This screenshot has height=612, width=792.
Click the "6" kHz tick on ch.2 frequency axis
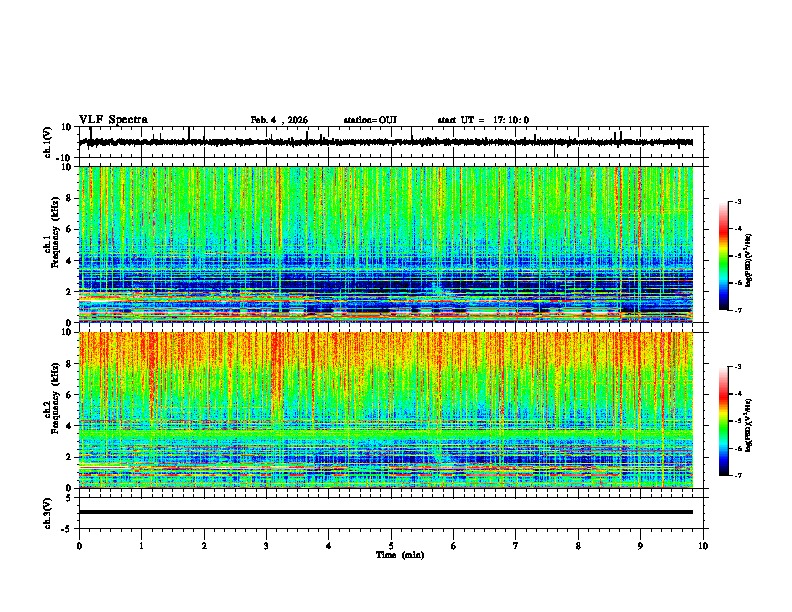point(69,395)
